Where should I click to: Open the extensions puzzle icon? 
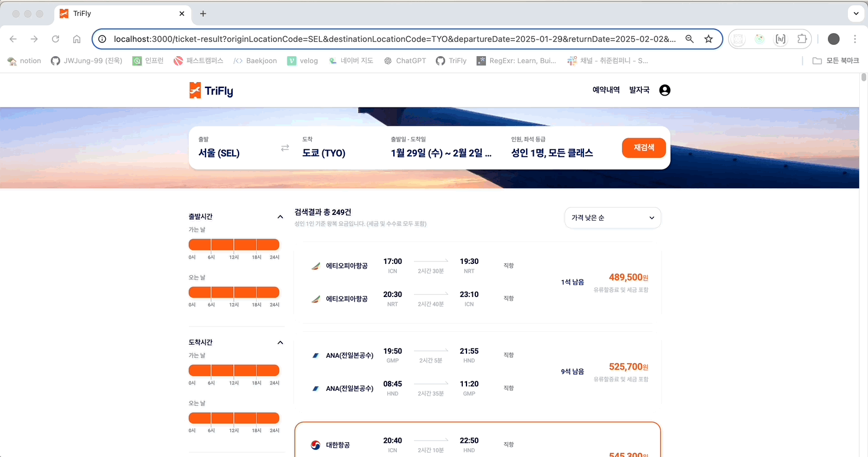(x=802, y=39)
